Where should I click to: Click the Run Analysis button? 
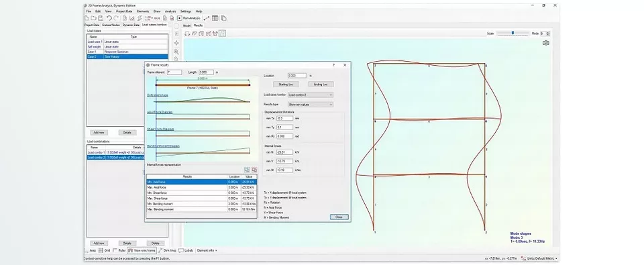[189, 18]
